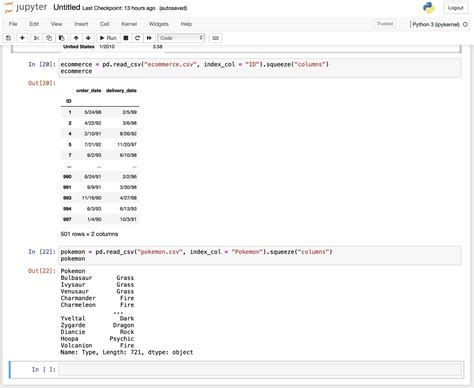Move the selected cell up with the arrow icon
The image size is (474, 388).
(76, 38)
